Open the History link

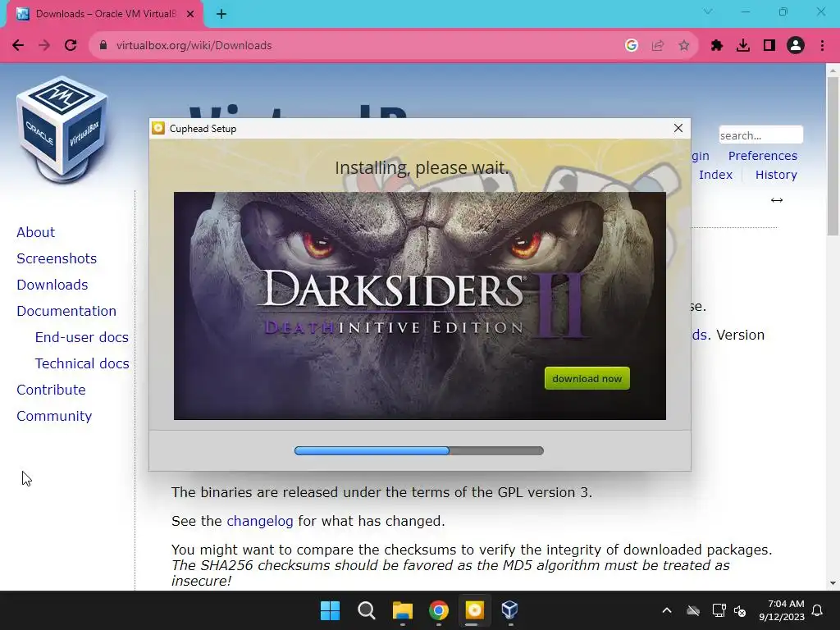pos(776,175)
